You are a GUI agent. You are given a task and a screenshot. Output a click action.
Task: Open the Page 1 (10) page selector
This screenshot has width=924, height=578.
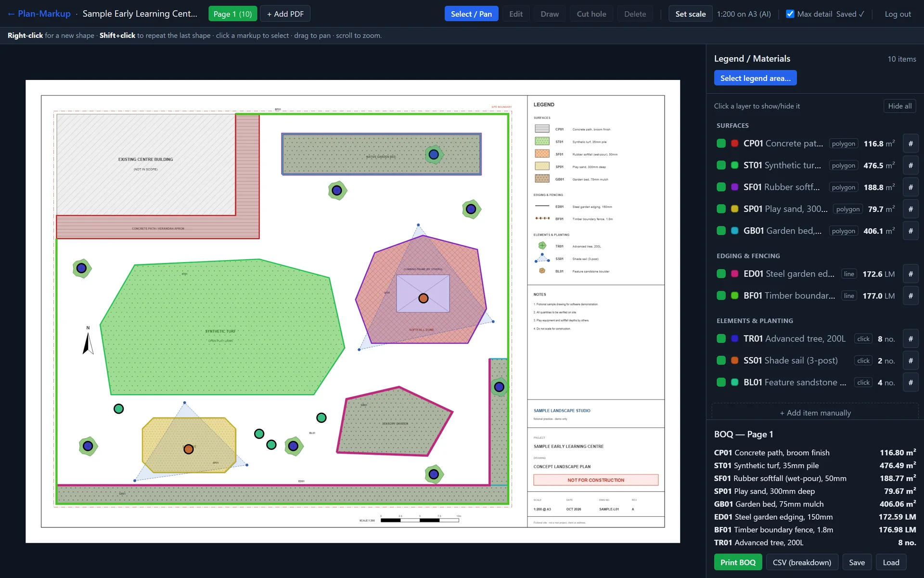pyautogui.click(x=232, y=14)
